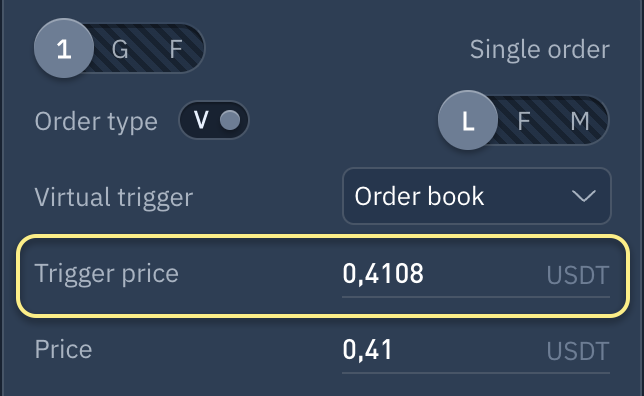Click the round knob in the V toggle
644x396 pixels.
tap(230, 120)
